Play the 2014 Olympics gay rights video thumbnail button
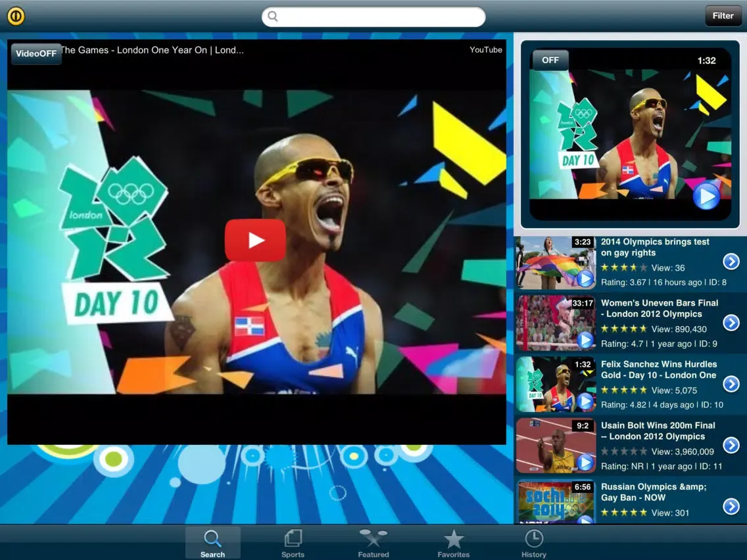The height and width of the screenshot is (560, 747). 585,279
